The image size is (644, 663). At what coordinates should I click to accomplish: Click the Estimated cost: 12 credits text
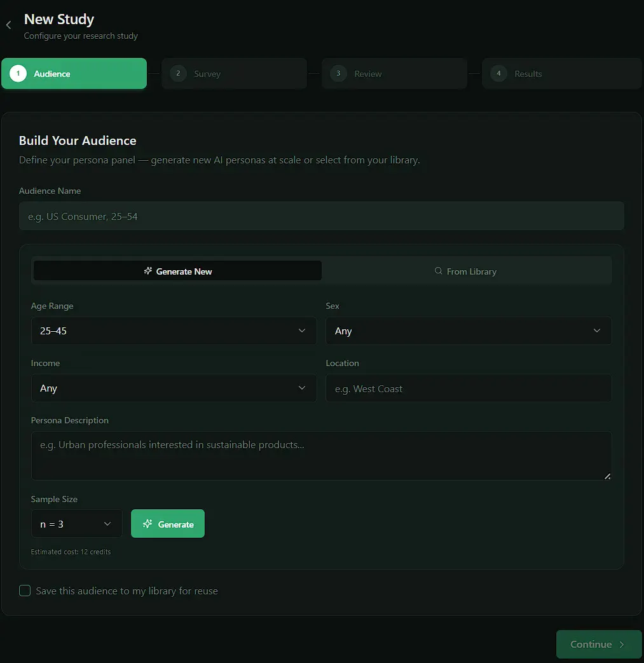(x=71, y=552)
